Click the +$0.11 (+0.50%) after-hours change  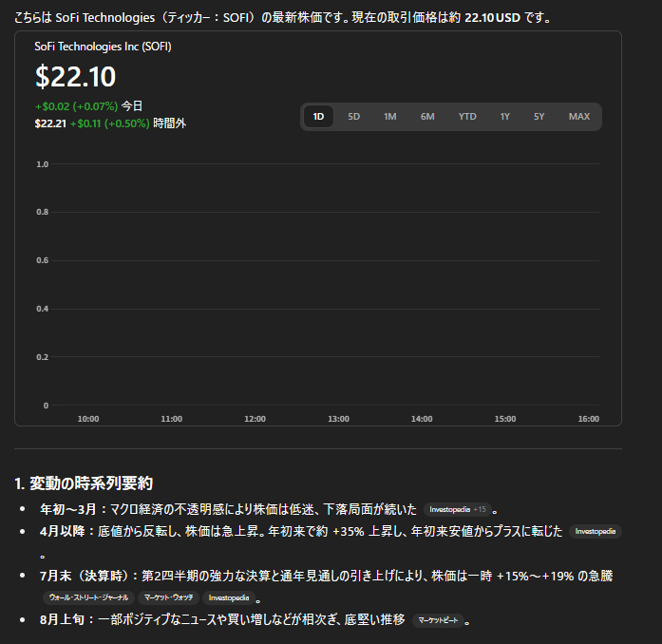(x=110, y=123)
